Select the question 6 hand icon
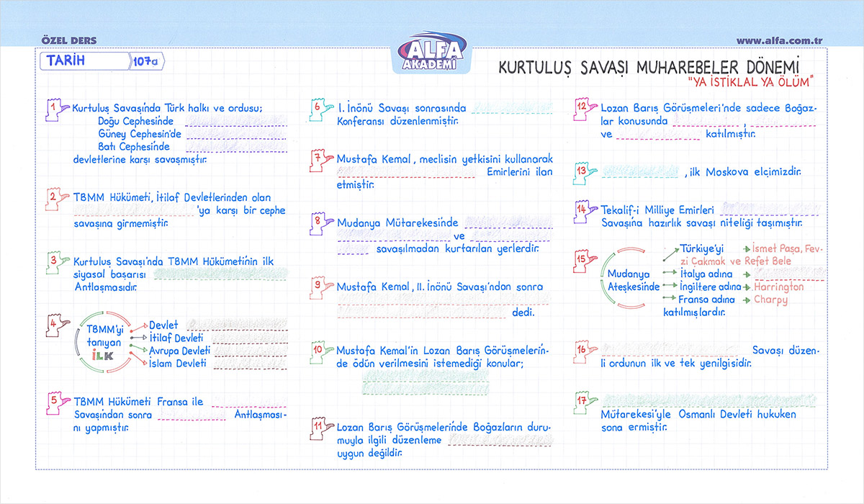 pyautogui.click(x=320, y=109)
